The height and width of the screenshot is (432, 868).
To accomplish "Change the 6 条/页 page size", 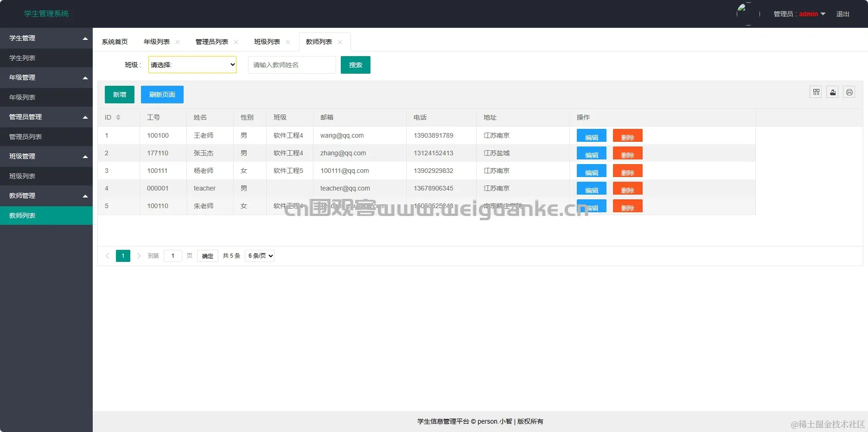I will click(x=260, y=256).
